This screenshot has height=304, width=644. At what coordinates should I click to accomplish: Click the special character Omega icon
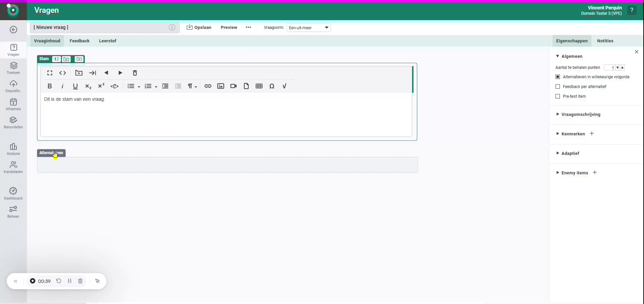272,86
